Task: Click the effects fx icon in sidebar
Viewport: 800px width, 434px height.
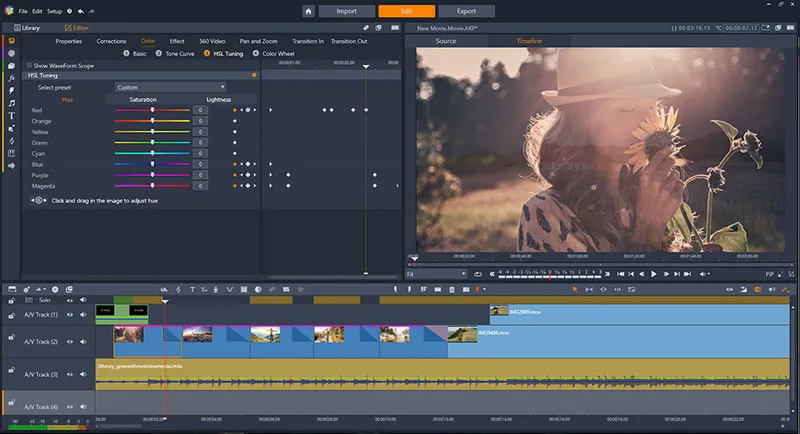Action: (x=11, y=78)
